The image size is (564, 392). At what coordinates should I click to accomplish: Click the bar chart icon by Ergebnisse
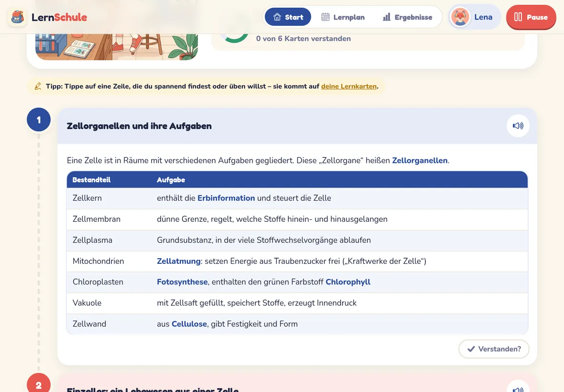pyautogui.click(x=387, y=17)
